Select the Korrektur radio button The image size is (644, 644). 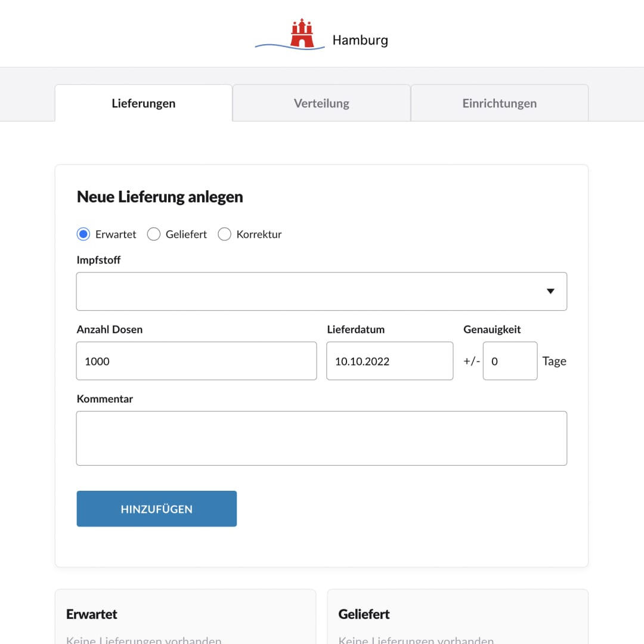pos(224,234)
